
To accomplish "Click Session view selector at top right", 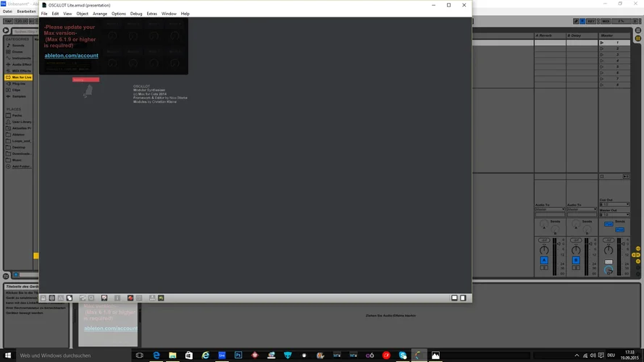I will [637, 38].
